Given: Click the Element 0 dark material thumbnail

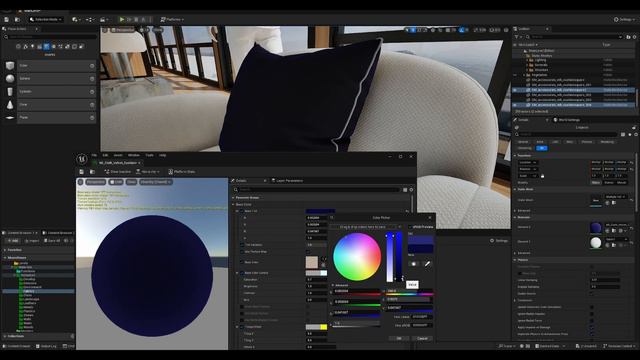Looking at the screenshot, I should tap(596, 227).
